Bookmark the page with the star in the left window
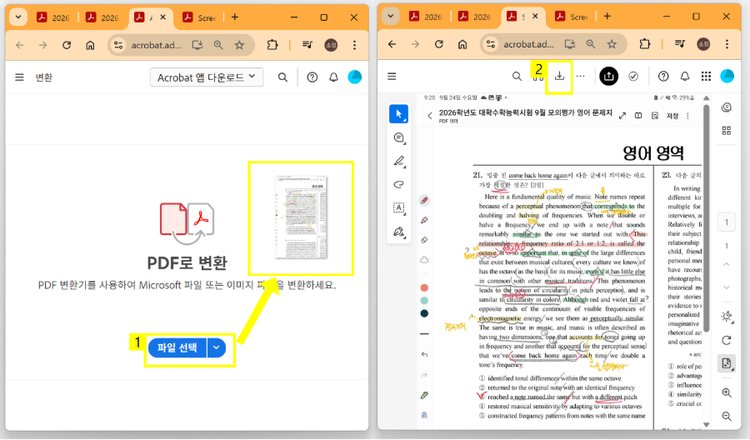Screen dimensions: 750x440 pos(239,45)
